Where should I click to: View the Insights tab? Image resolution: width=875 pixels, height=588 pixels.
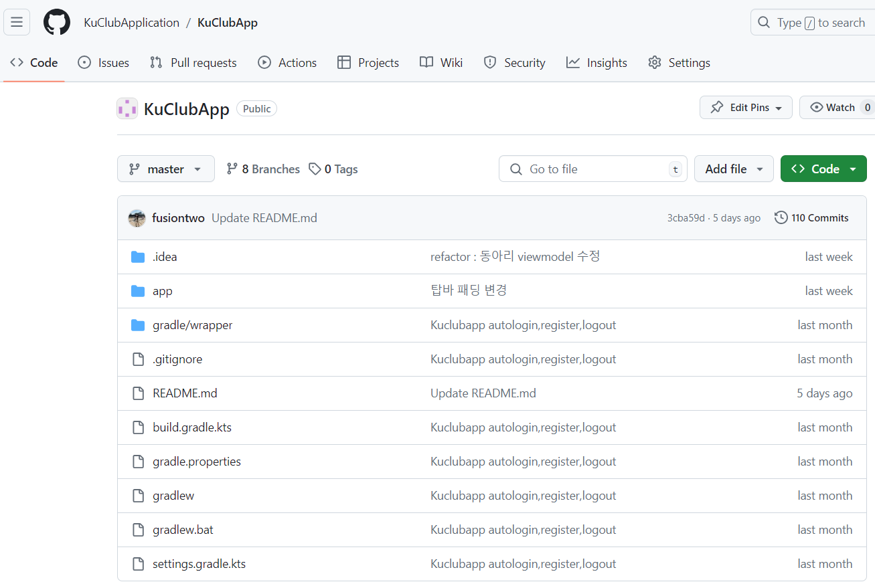(596, 63)
